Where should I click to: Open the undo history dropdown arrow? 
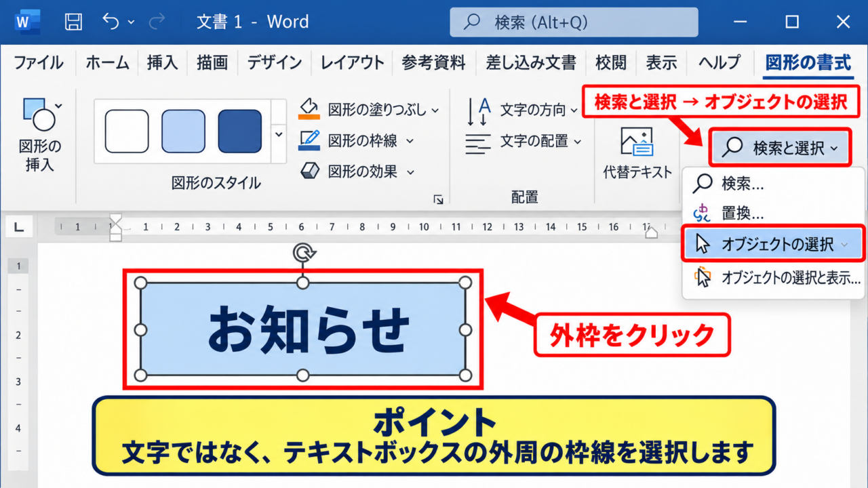pos(130,22)
